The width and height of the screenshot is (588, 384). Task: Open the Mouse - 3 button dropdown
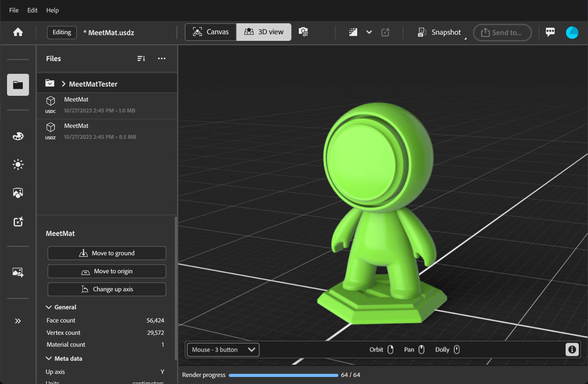(x=223, y=350)
